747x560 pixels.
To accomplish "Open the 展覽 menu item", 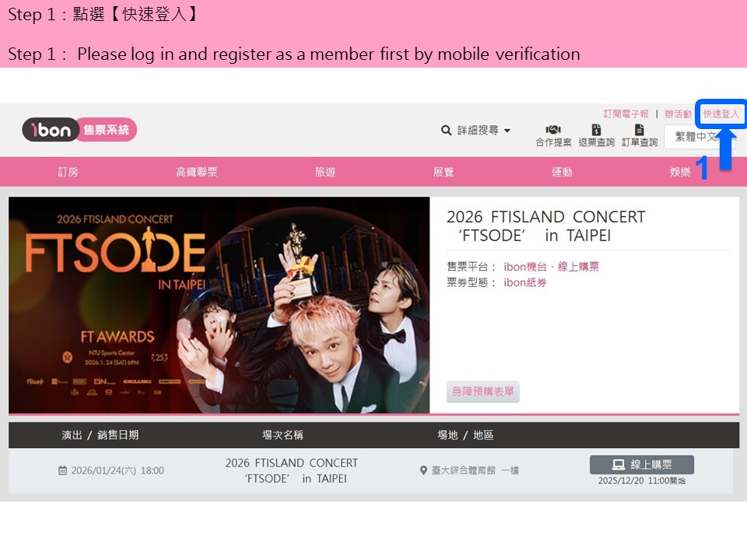I will coord(443,172).
